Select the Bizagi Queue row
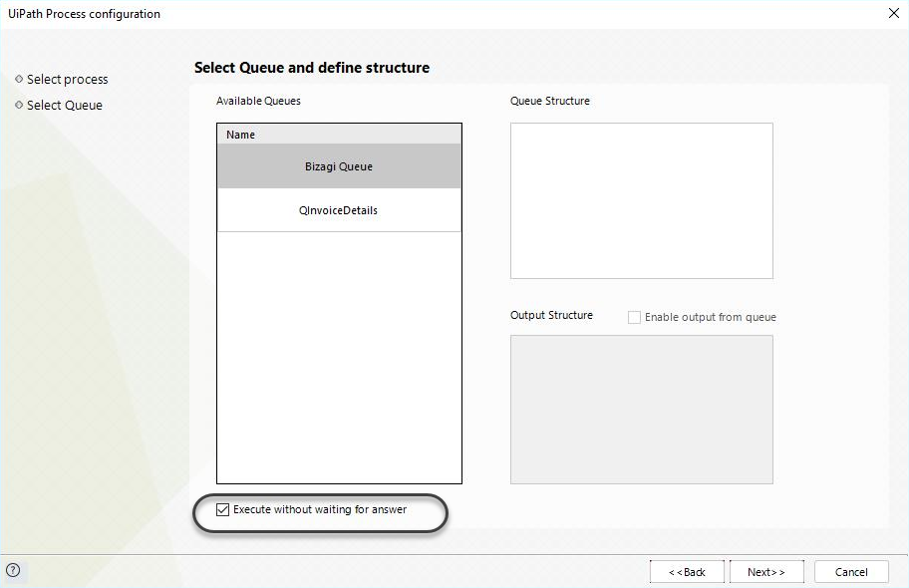Image resolution: width=909 pixels, height=588 pixels. [339, 166]
